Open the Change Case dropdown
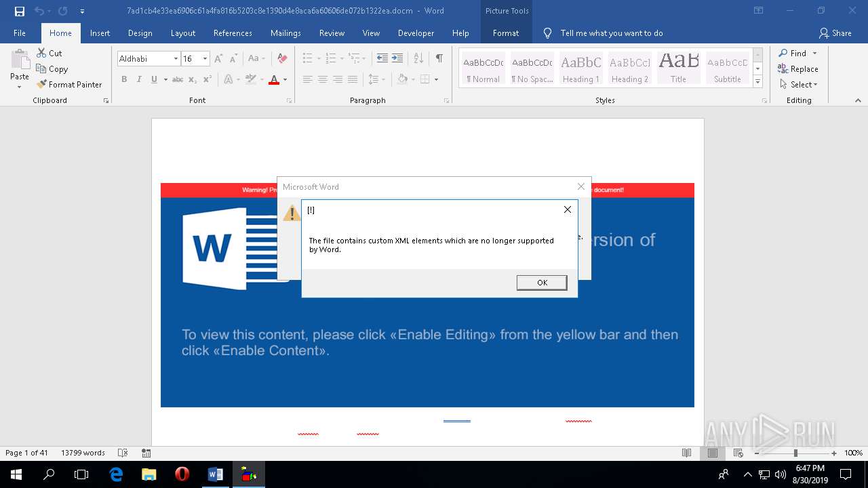The image size is (868, 488). pos(257,59)
